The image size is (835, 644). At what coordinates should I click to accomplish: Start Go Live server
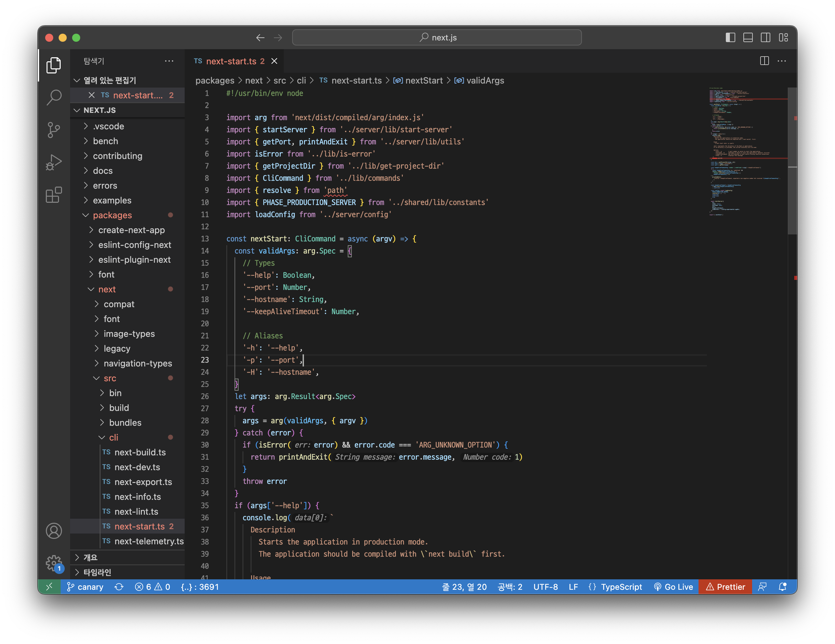673,587
